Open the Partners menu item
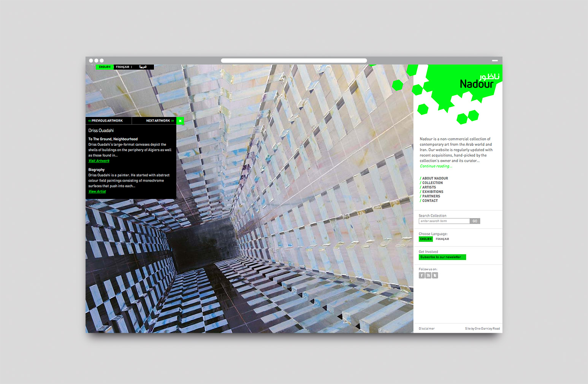Viewport: 588px width, 384px height. coord(430,196)
